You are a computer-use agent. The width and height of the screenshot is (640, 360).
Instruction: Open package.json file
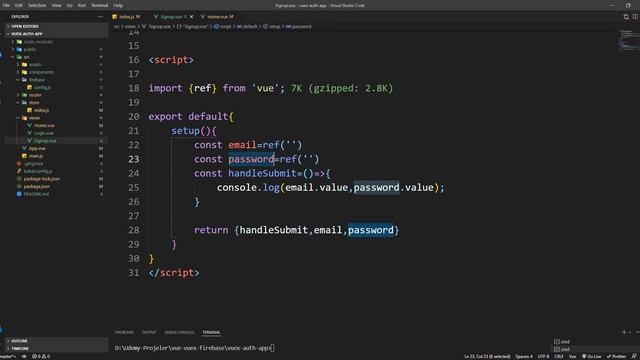coord(37,187)
